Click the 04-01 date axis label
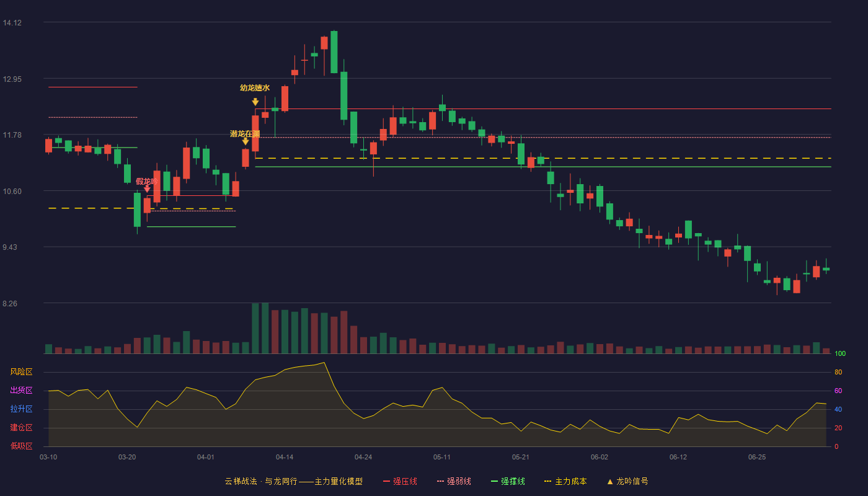The width and height of the screenshot is (868, 496). (x=206, y=457)
